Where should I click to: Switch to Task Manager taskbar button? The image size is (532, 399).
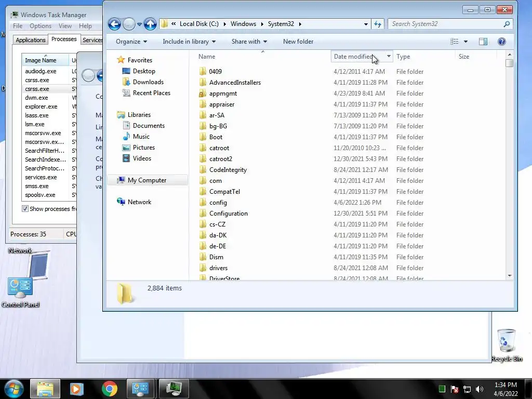pyautogui.click(x=174, y=389)
